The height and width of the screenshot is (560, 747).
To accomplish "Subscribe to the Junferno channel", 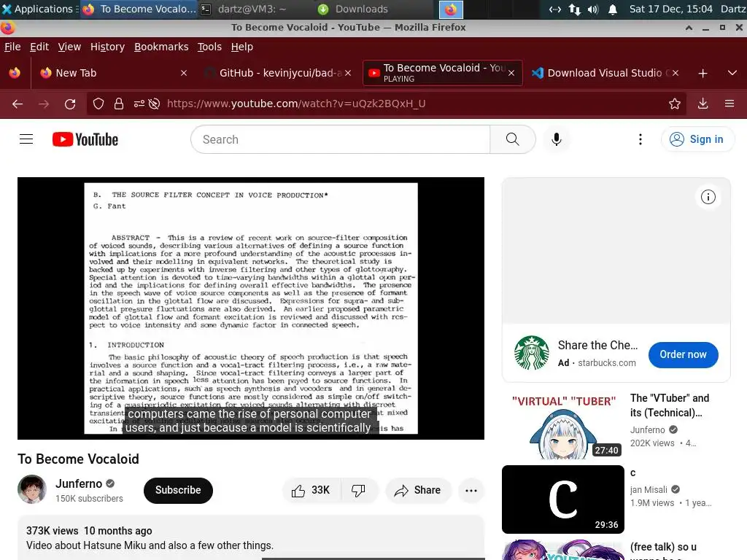I will [178, 491].
